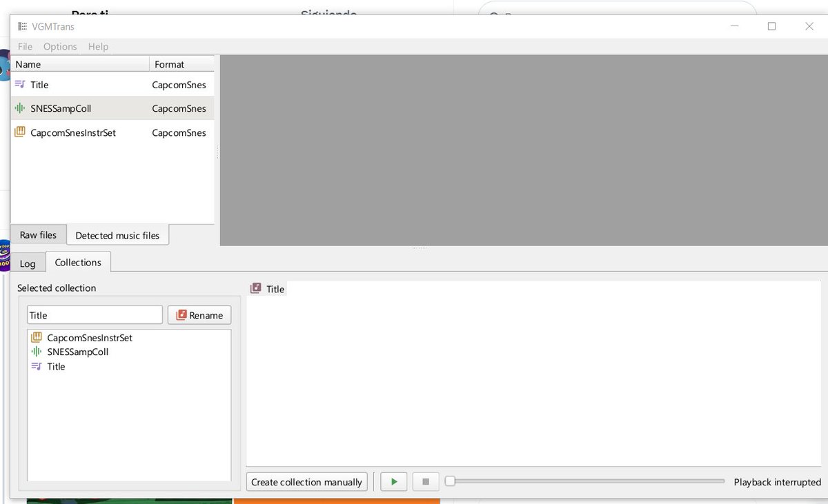Screen dimensions: 828x504
Task: Click the Playback interrupted status text
Action: click(x=777, y=482)
